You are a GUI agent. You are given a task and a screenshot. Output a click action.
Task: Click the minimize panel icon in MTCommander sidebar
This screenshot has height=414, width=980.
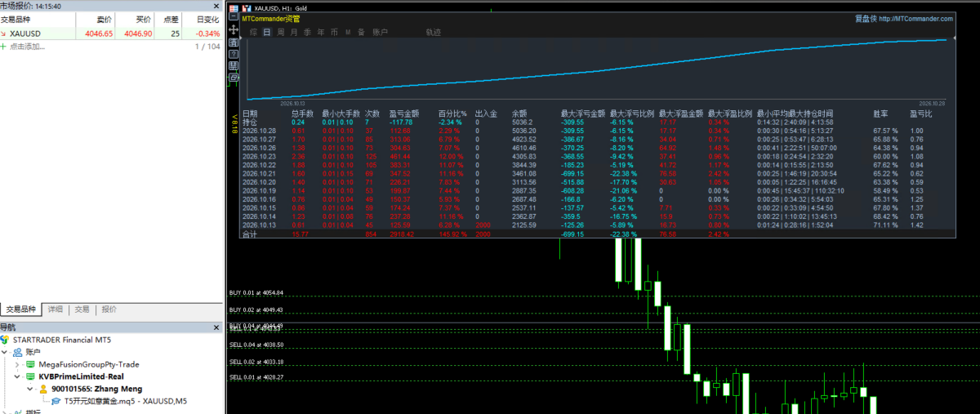pyautogui.click(x=234, y=16)
